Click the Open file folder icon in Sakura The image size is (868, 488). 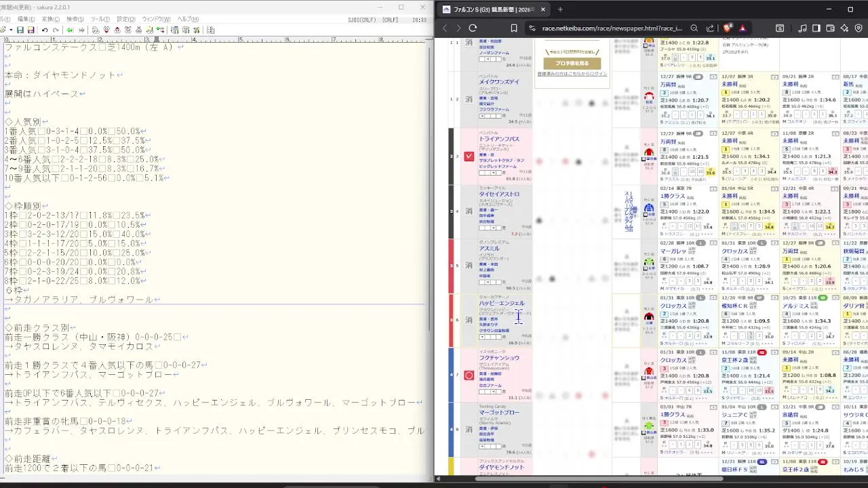click(3, 30)
